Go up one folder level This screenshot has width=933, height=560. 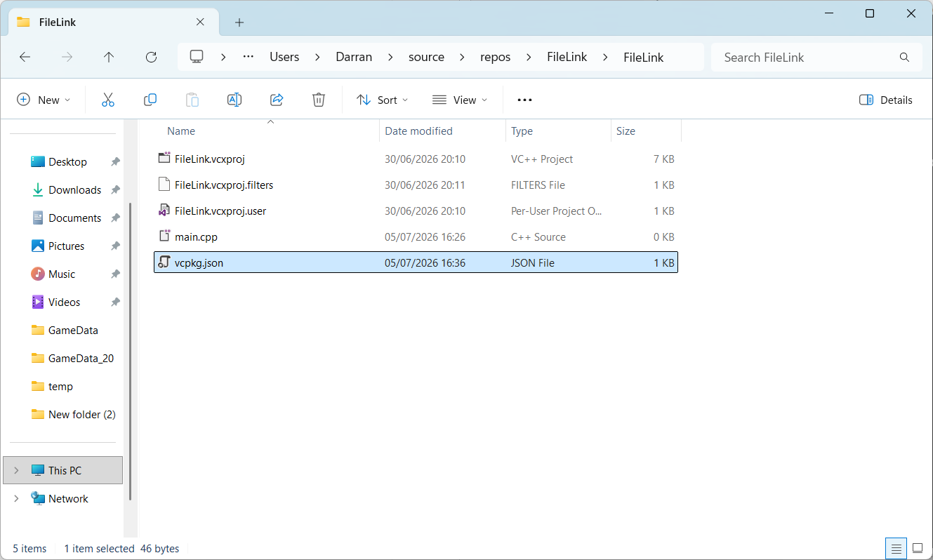pos(109,58)
